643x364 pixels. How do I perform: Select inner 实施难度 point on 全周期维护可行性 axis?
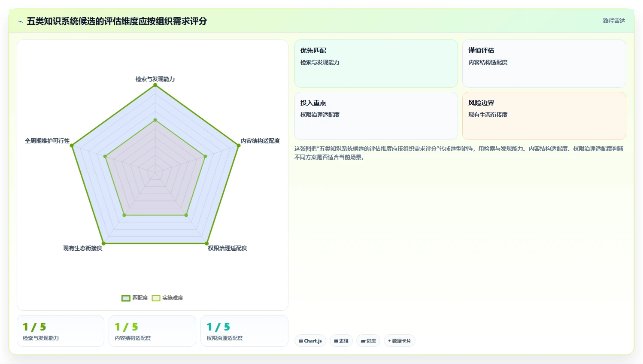(105, 156)
